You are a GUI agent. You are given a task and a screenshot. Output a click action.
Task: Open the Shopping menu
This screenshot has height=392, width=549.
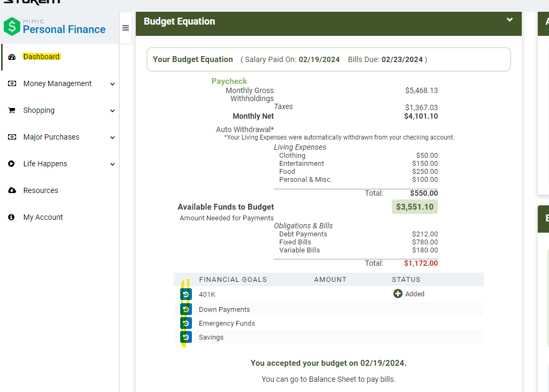coord(39,110)
